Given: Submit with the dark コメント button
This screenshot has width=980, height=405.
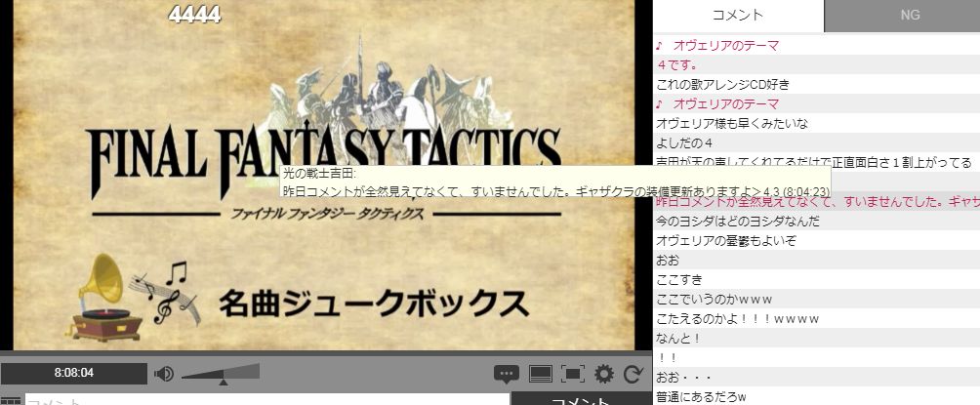Looking at the screenshot, I should point(581,399).
